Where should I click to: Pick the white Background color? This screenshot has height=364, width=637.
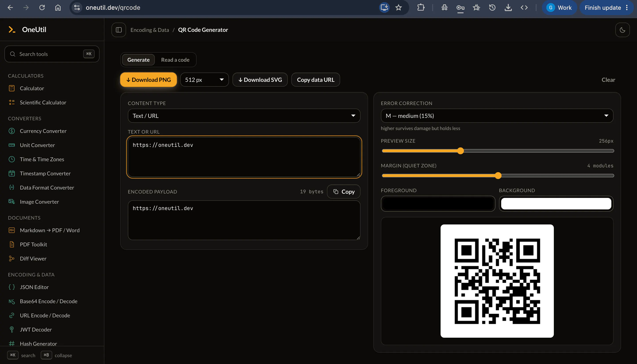click(556, 203)
